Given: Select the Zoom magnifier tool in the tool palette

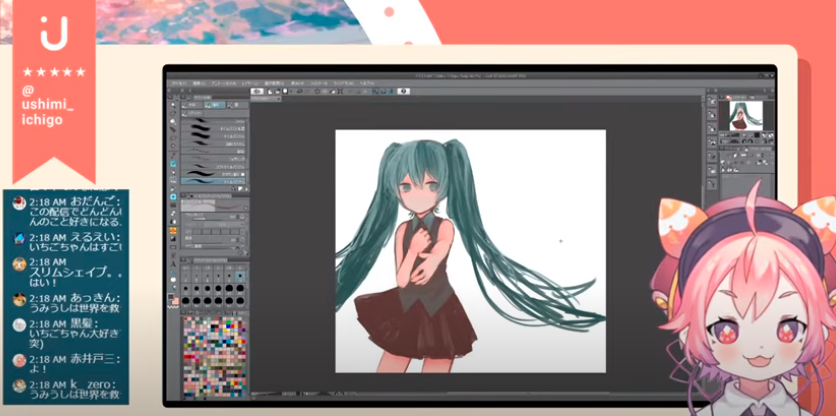Looking at the screenshot, I should click(x=173, y=105).
